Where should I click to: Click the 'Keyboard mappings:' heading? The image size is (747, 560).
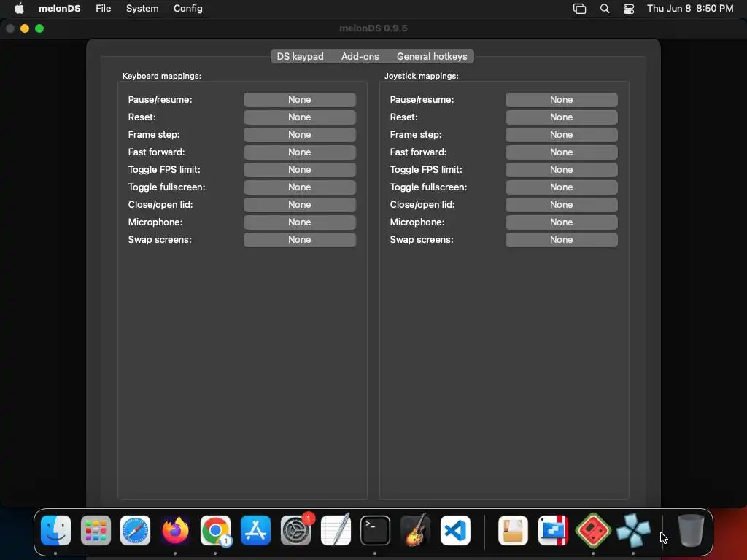(x=162, y=76)
